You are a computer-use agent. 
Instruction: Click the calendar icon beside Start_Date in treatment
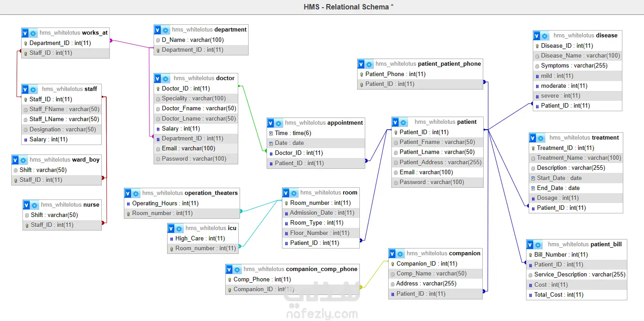pos(533,178)
